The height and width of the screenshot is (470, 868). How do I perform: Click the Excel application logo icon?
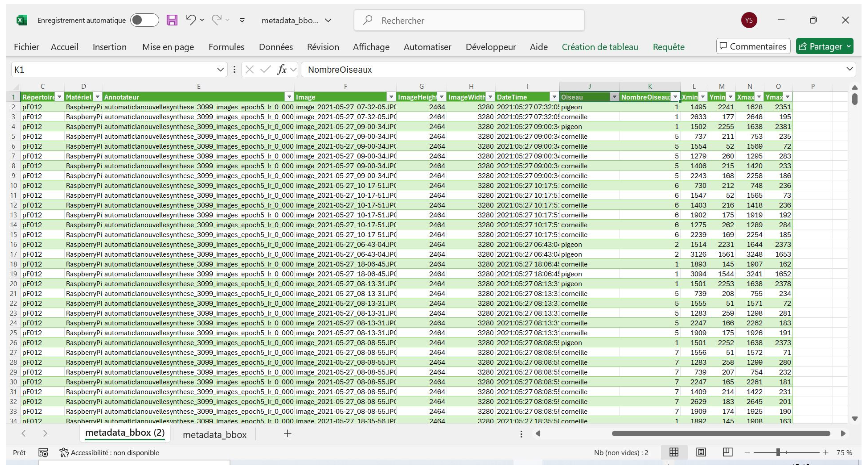pyautogui.click(x=22, y=20)
